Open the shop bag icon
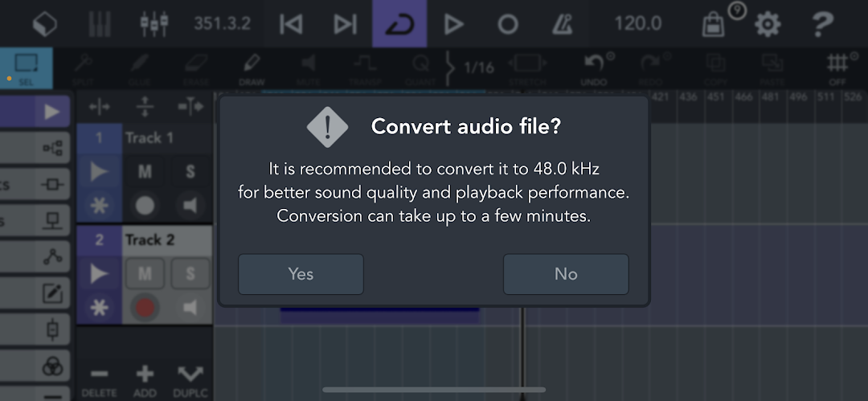 pos(714,24)
